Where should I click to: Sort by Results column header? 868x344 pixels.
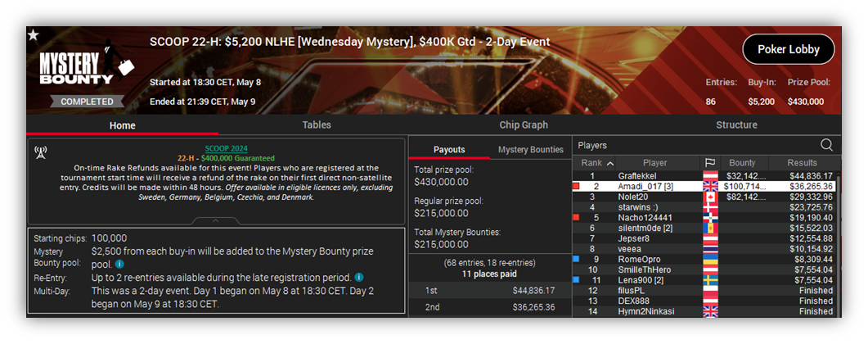click(x=802, y=163)
